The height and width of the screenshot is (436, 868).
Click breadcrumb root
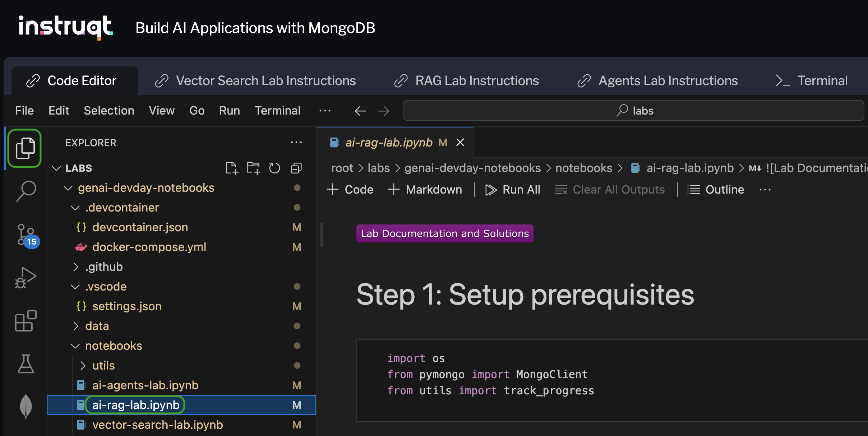click(x=342, y=168)
